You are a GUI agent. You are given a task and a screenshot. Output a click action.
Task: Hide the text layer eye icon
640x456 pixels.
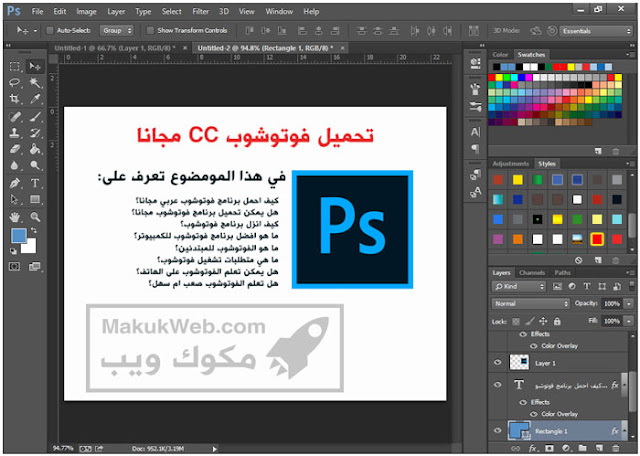[x=498, y=385]
